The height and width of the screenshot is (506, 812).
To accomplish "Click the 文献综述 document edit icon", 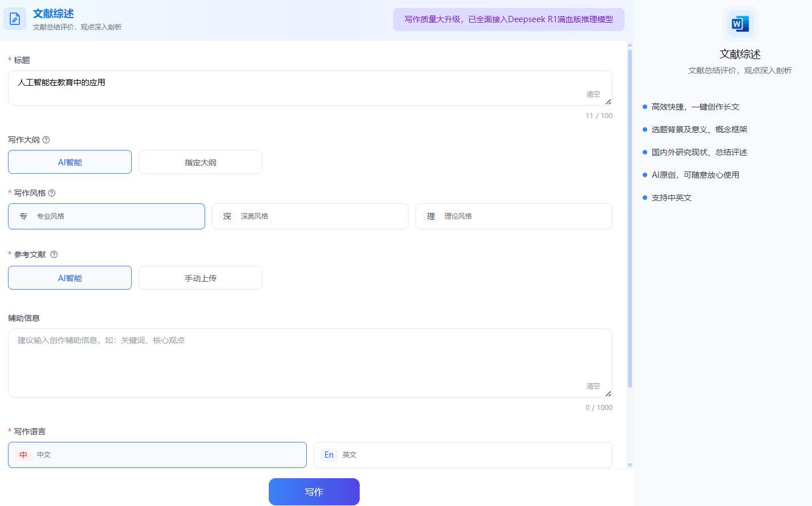I will pyautogui.click(x=15, y=19).
